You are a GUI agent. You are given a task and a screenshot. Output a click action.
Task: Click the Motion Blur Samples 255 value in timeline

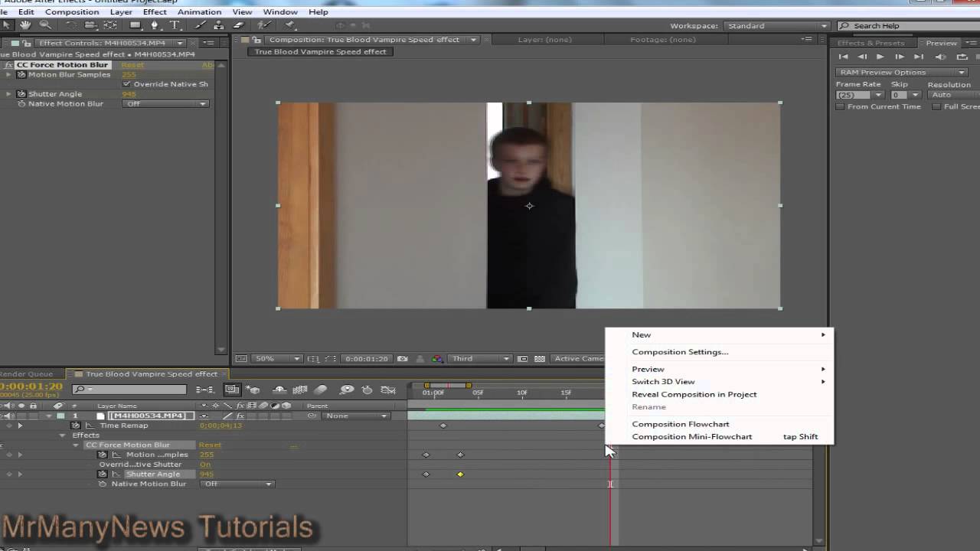[206, 455]
